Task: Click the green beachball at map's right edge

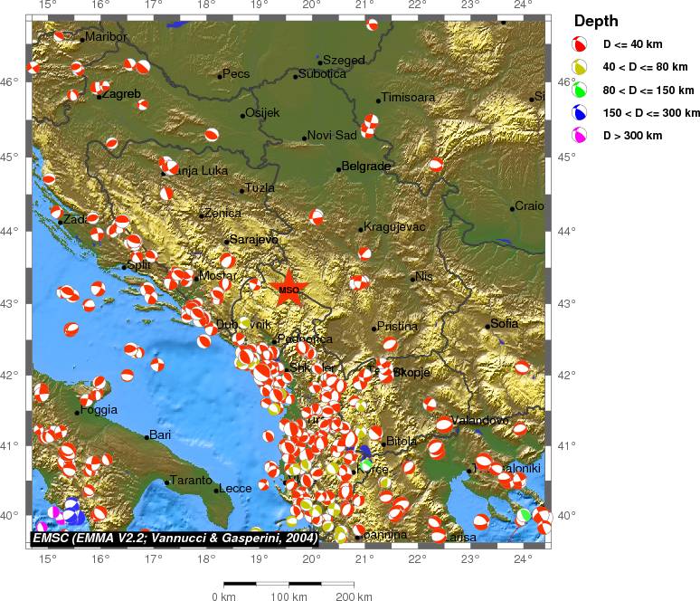Action: tap(524, 515)
